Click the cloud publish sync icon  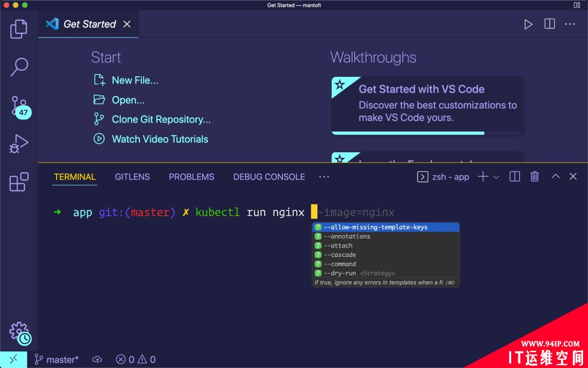point(97,360)
